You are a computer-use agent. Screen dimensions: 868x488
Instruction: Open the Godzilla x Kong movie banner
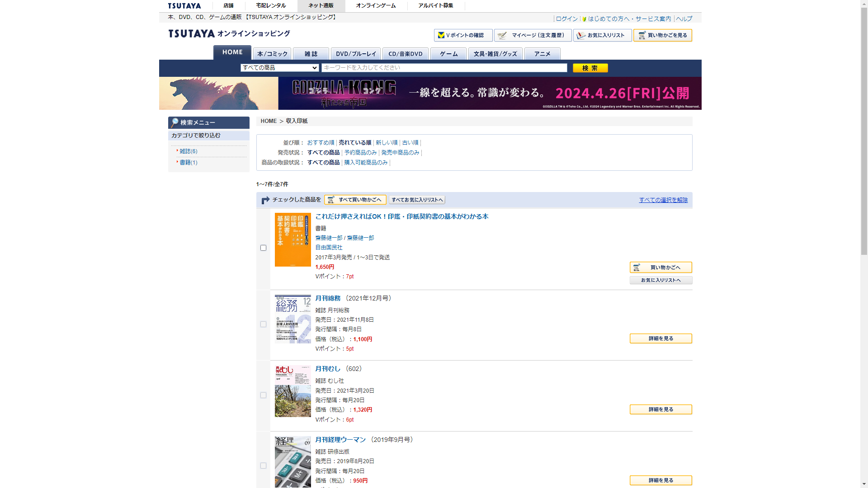(x=430, y=93)
